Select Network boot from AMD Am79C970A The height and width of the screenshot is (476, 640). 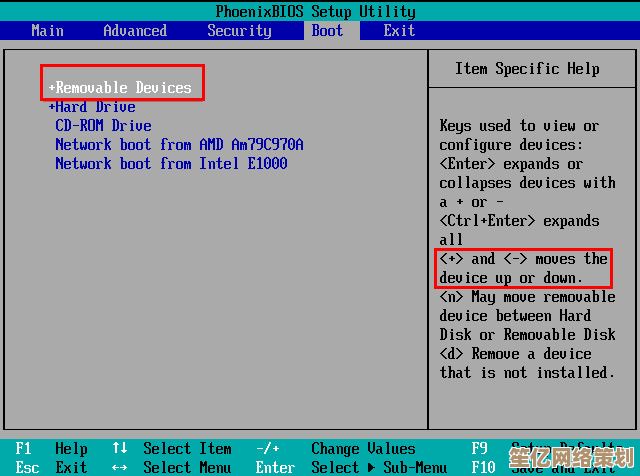(x=179, y=145)
